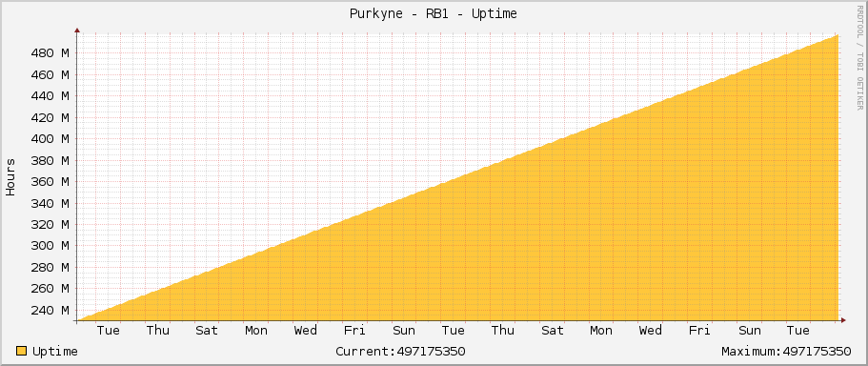Screen dimensions: 868x366
Task: Click the "260 M" axis tick label
Action: [x=50, y=289]
